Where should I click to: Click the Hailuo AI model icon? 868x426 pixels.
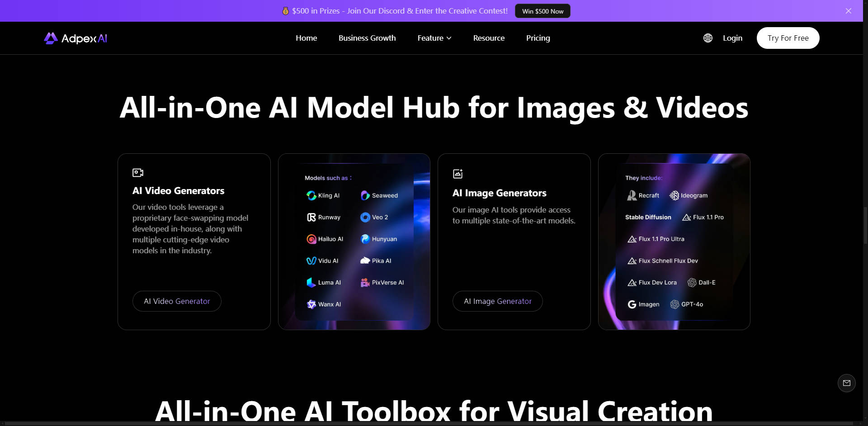click(311, 239)
